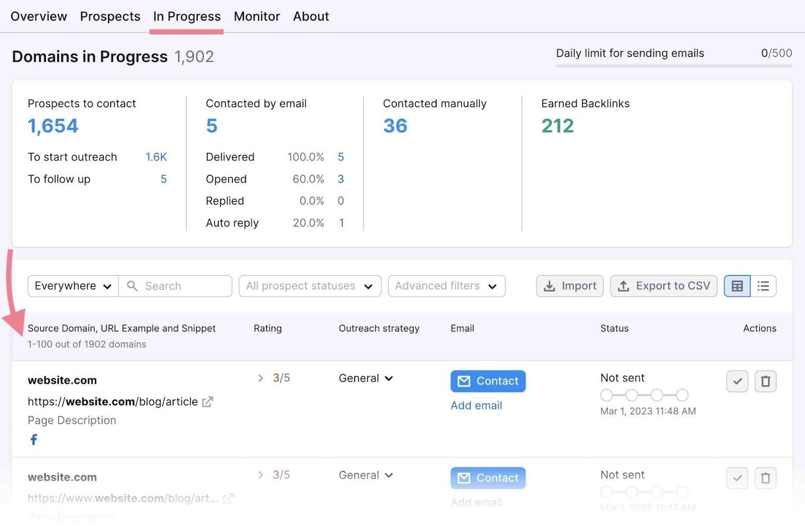The width and height of the screenshot is (805, 532).
Task: Click Add email link in first row
Action: [x=476, y=406]
